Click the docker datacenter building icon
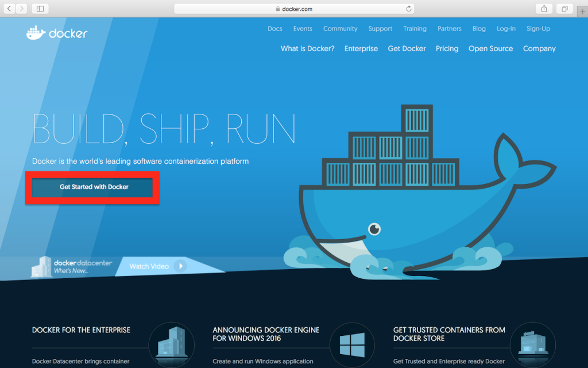The image size is (588, 368). [41, 267]
